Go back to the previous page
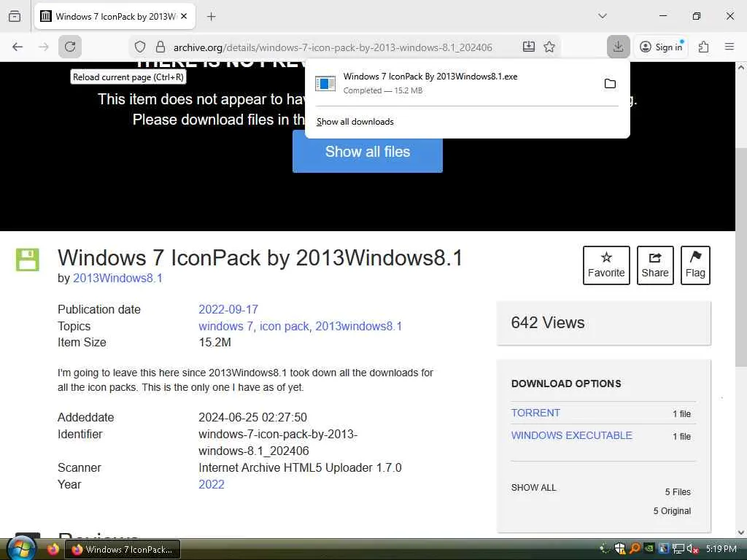 pos(18,47)
